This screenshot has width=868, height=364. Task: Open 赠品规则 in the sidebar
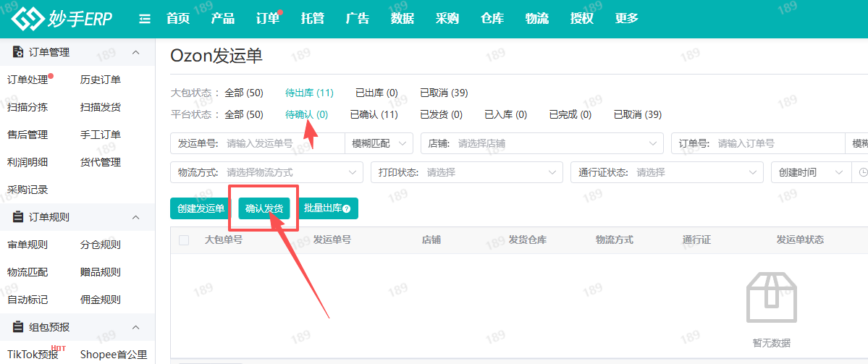[100, 272]
